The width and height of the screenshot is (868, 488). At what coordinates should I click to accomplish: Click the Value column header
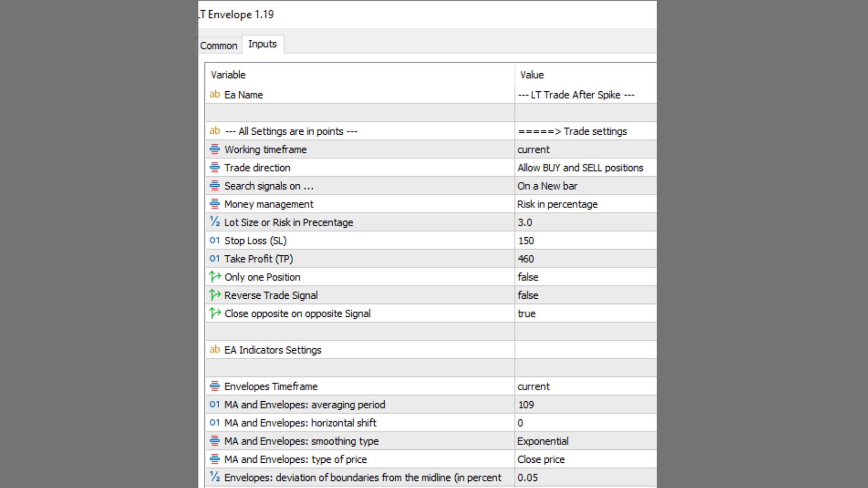point(532,75)
